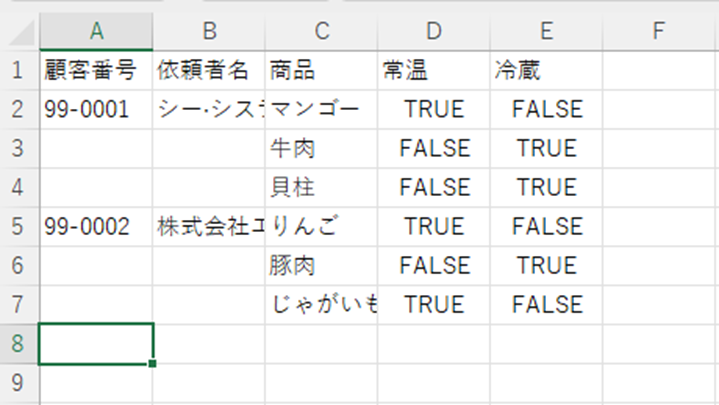Select the 牛肉 product cell
Image resolution: width=719 pixels, height=405 pixels.
[321, 148]
